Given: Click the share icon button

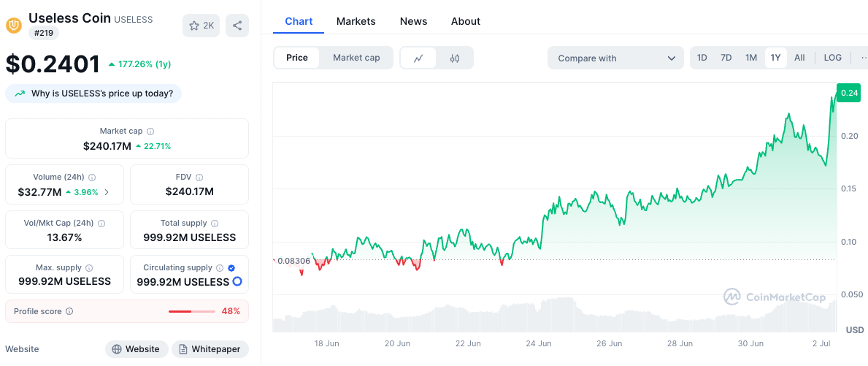Looking at the screenshot, I should coord(237,26).
